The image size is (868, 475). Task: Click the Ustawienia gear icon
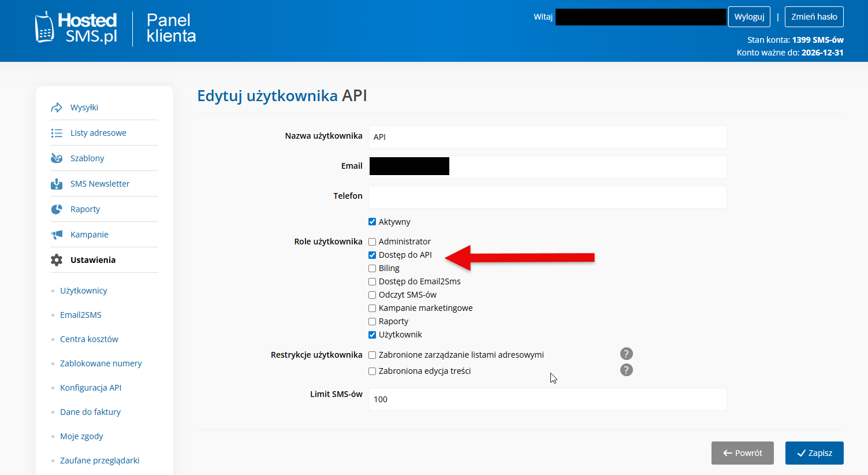coord(57,260)
